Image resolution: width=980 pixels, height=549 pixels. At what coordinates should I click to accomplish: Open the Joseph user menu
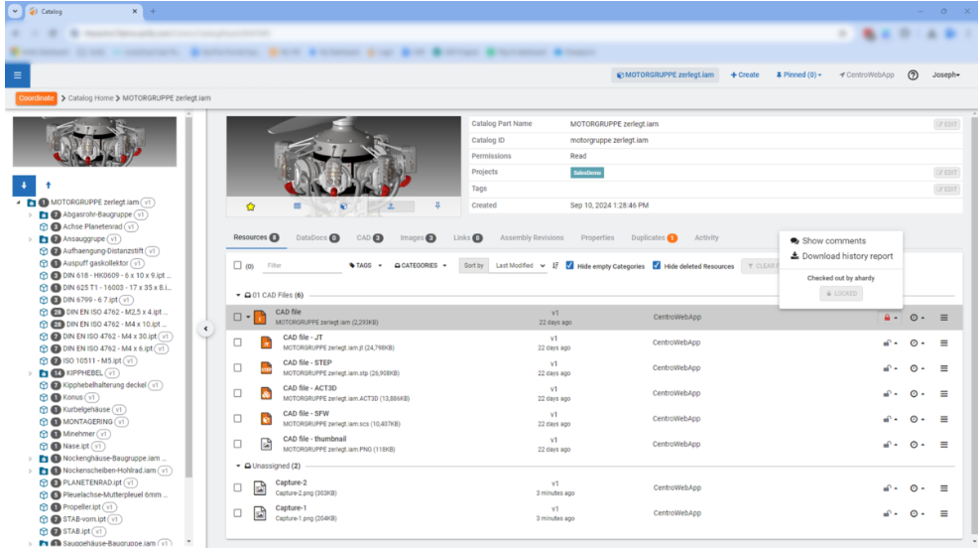[945, 75]
